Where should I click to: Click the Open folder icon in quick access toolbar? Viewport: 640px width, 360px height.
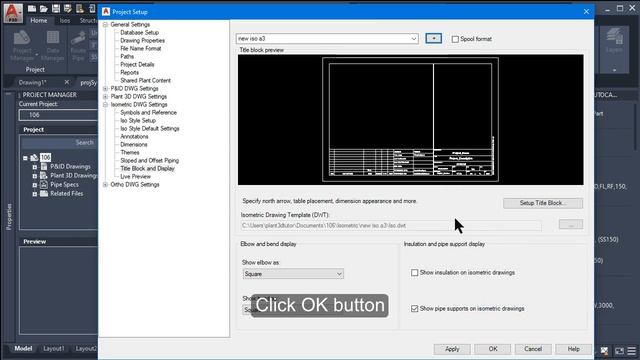click(44, 9)
